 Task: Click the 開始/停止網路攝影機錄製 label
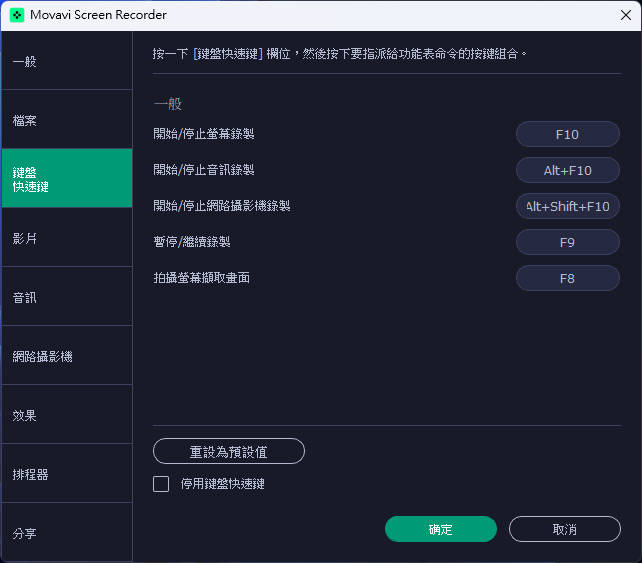222,206
